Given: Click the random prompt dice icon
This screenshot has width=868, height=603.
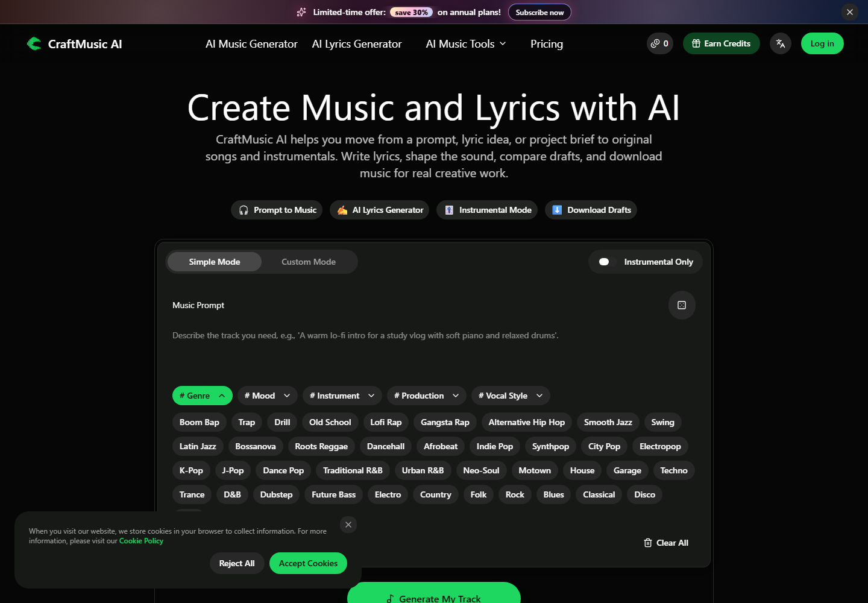Looking at the screenshot, I should pyautogui.click(x=682, y=305).
